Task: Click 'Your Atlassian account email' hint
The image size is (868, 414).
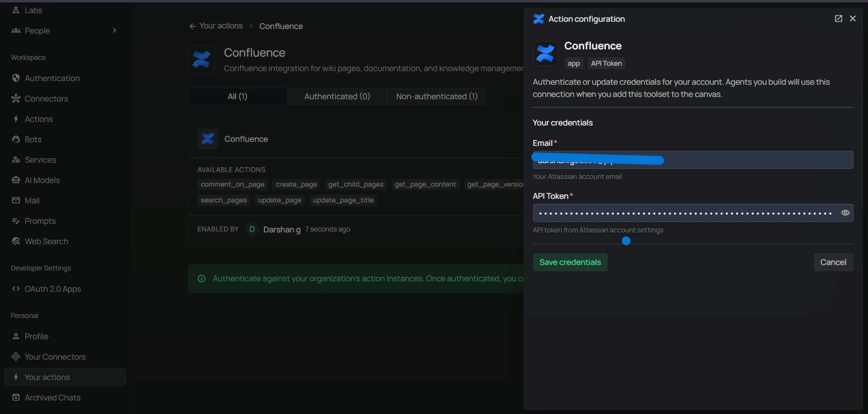Action: (x=577, y=177)
